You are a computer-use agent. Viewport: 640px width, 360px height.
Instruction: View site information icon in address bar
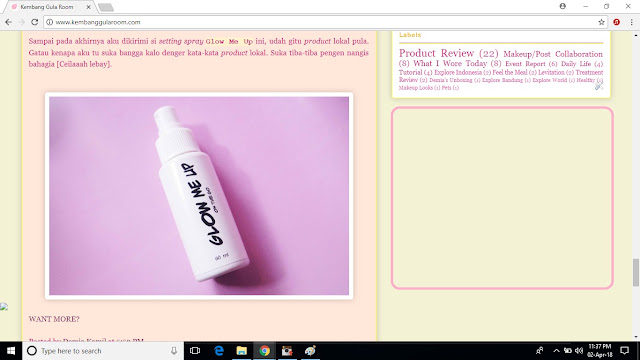click(x=49, y=22)
